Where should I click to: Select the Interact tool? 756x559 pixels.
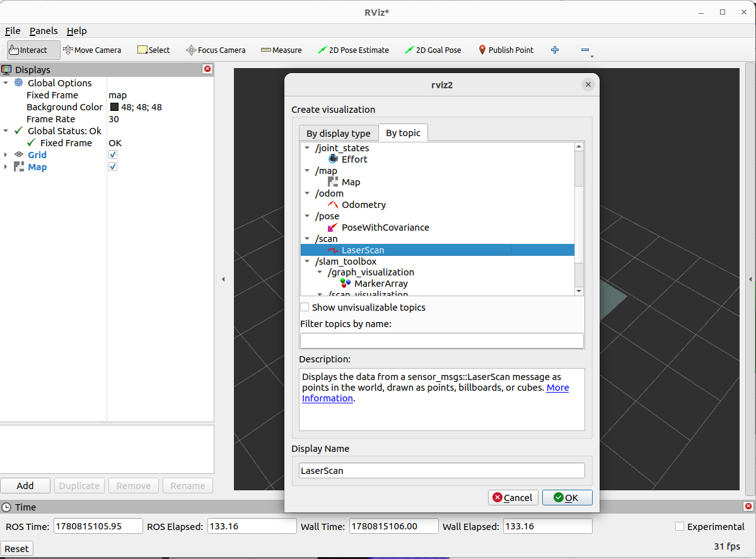[x=33, y=50]
